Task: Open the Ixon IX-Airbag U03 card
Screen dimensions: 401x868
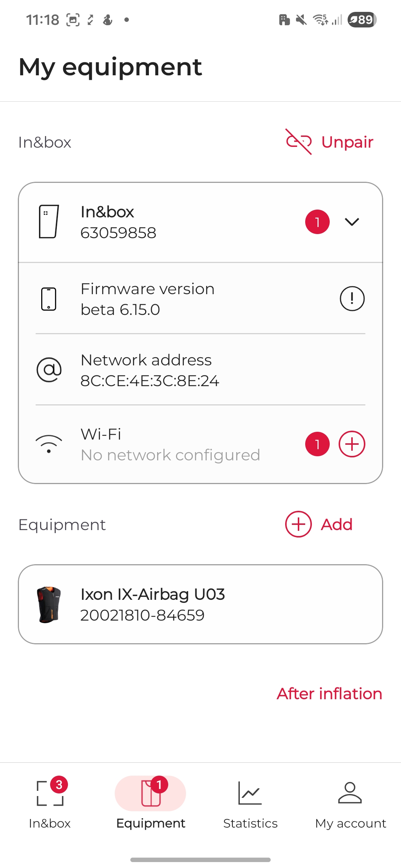Action: pos(200,604)
